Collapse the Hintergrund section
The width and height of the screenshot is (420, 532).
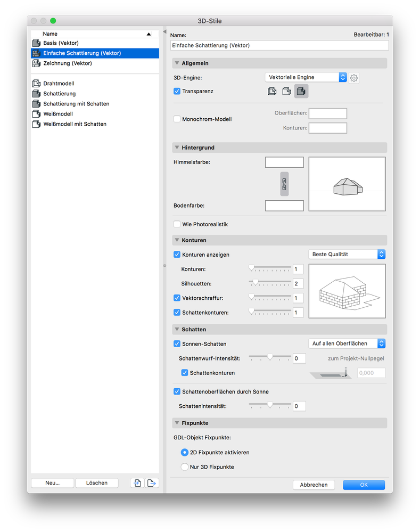pos(177,148)
